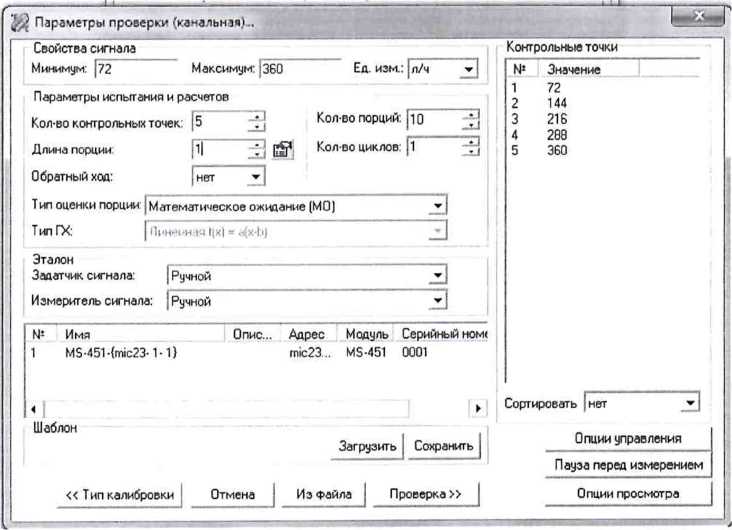Click the calculator icon beside Длина порции
The image size is (732, 530).
coord(283,149)
